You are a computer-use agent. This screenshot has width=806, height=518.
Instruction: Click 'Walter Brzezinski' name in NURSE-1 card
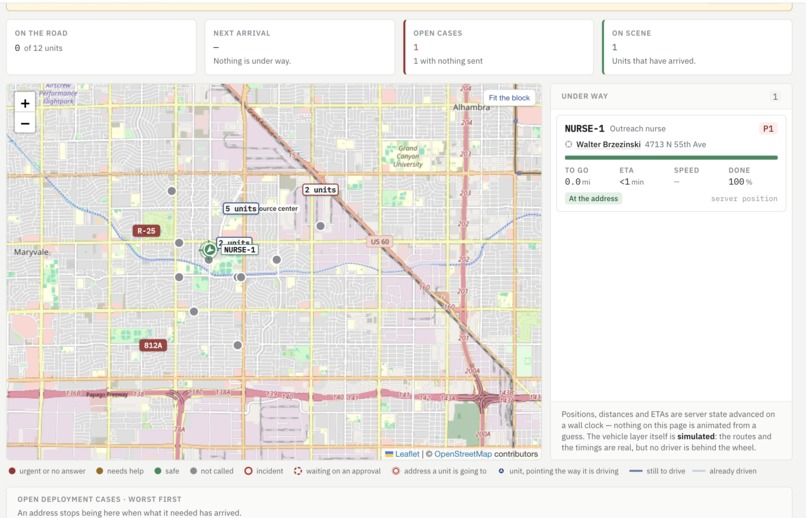coord(608,144)
